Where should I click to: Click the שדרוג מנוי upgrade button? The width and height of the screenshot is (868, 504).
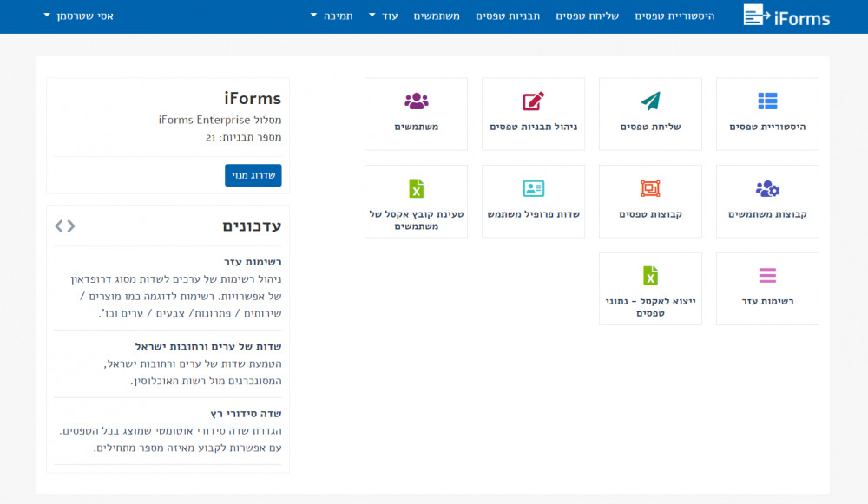pos(253,175)
